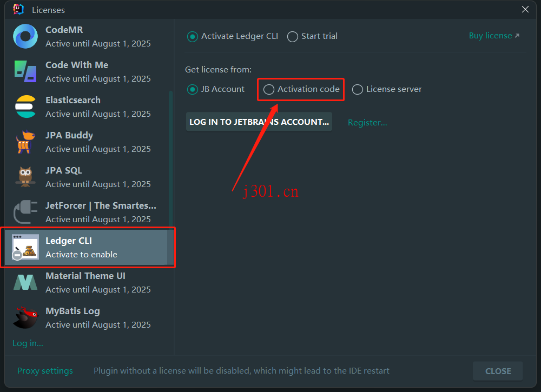Click Log In to JetBrains Account button
The width and height of the screenshot is (541, 392).
(x=259, y=122)
